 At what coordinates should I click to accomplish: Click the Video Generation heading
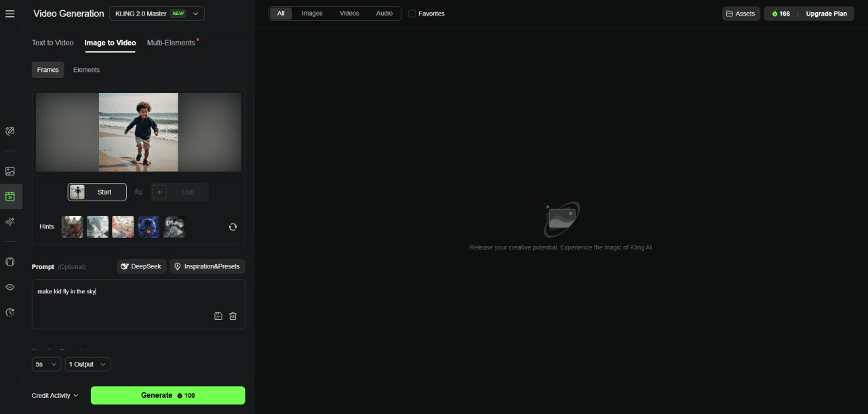[x=68, y=14]
